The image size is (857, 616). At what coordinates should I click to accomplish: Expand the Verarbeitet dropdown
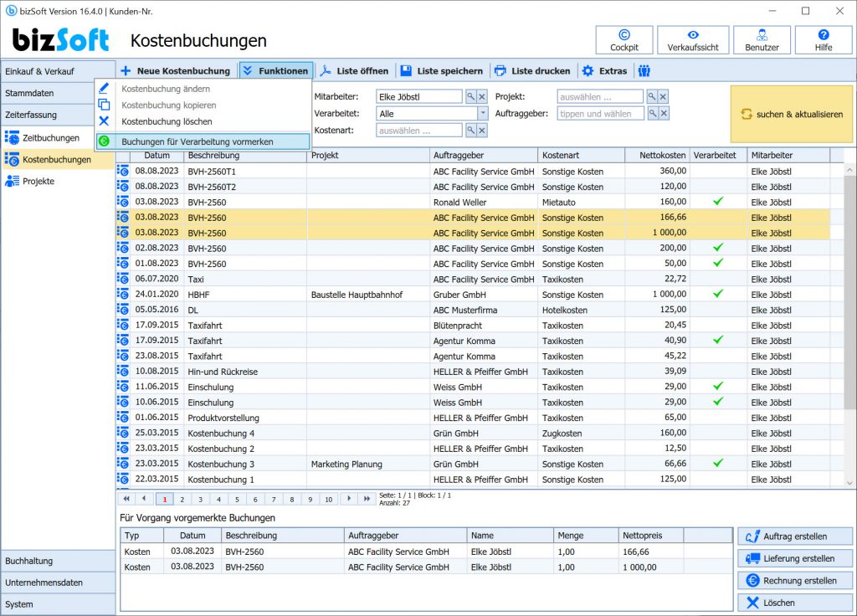(483, 113)
